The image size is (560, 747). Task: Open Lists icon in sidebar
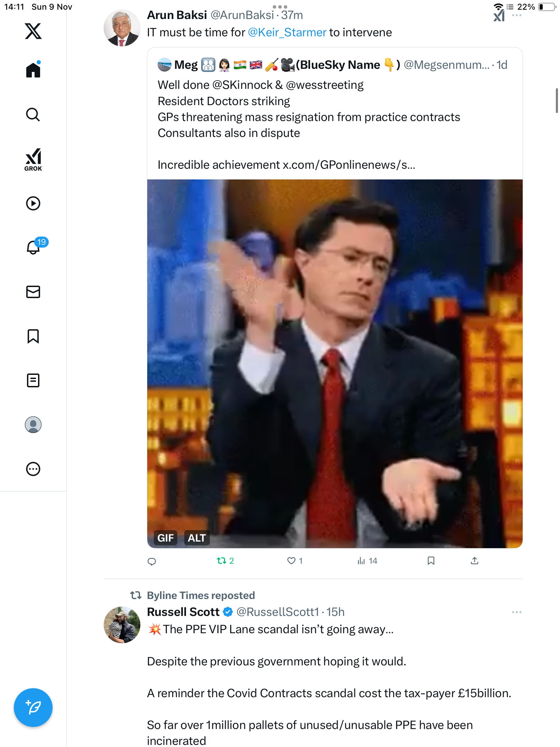33,380
